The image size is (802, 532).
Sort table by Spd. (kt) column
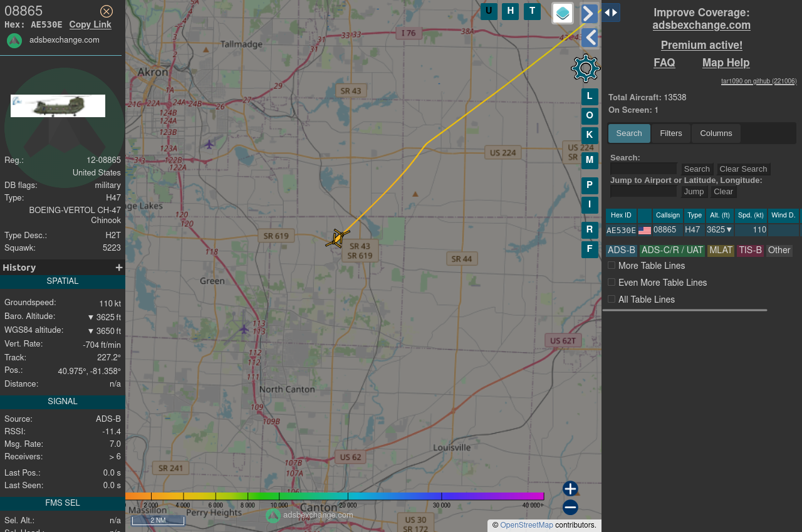pos(751,216)
